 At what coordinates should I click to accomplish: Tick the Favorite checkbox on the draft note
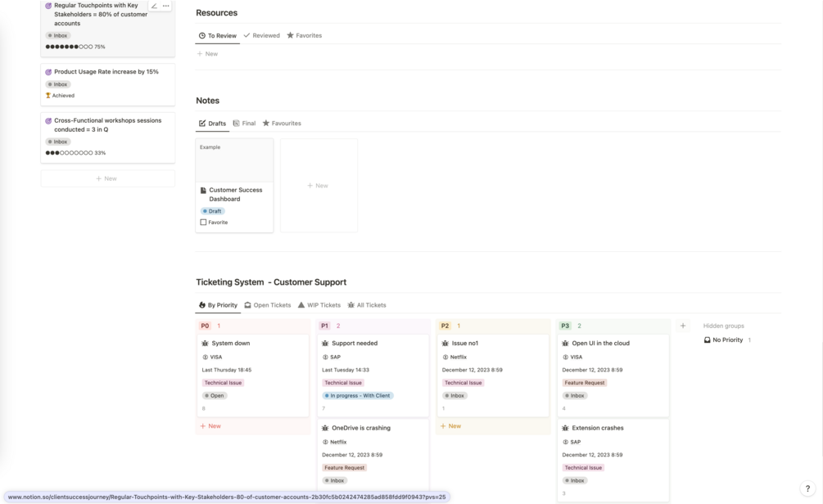pos(204,223)
